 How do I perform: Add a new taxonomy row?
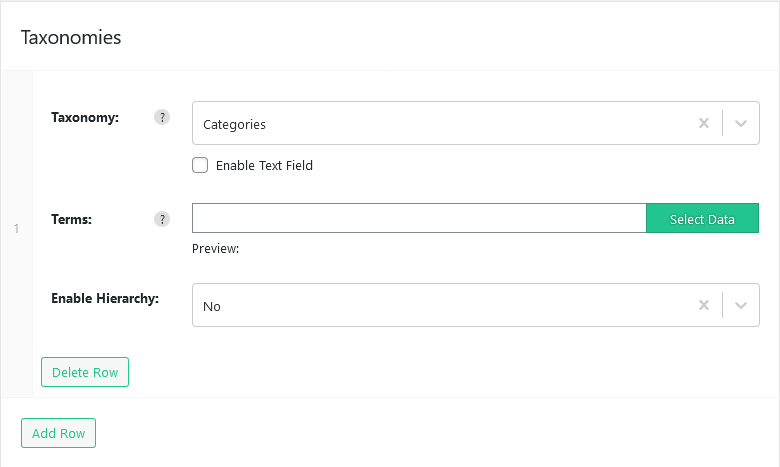[x=58, y=433]
